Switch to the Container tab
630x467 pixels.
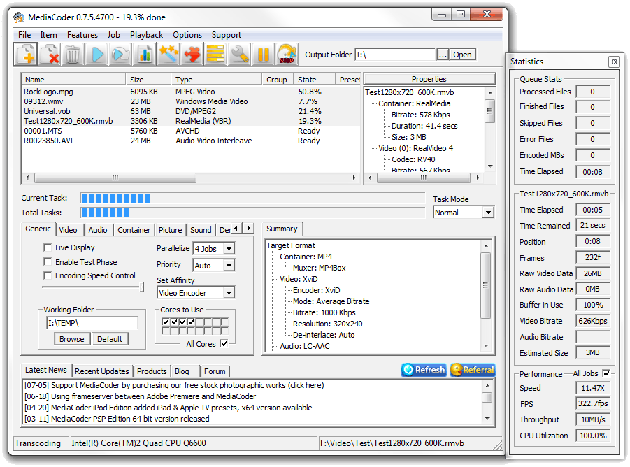[x=133, y=229]
